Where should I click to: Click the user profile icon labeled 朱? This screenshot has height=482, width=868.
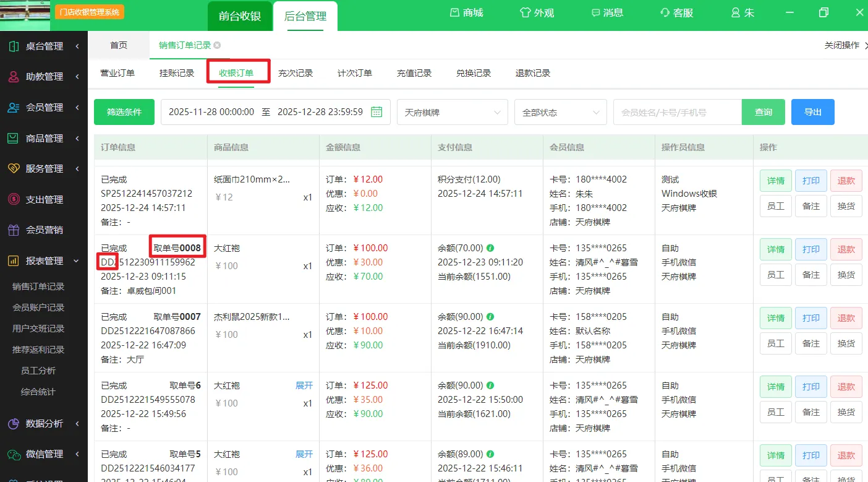click(x=736, y=13)
